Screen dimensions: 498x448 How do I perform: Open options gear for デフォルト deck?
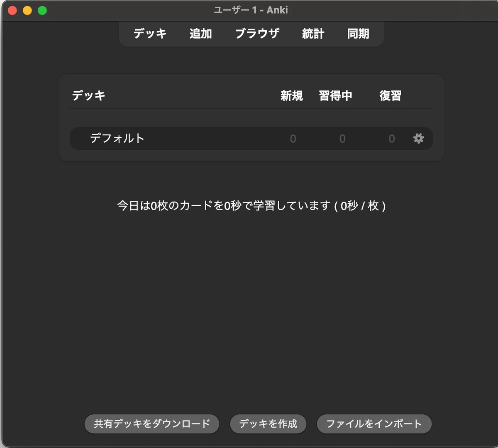[418, 139]
